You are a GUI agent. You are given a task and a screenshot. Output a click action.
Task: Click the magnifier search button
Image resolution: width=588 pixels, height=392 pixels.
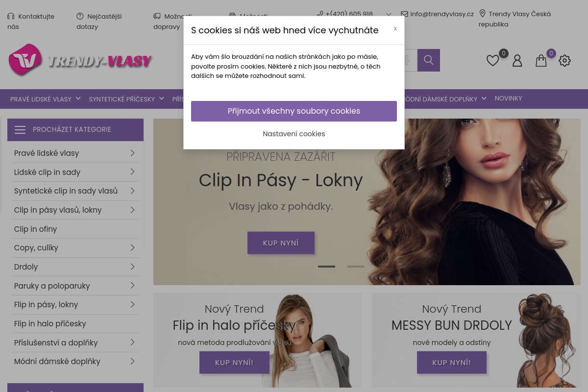point(429,60)
